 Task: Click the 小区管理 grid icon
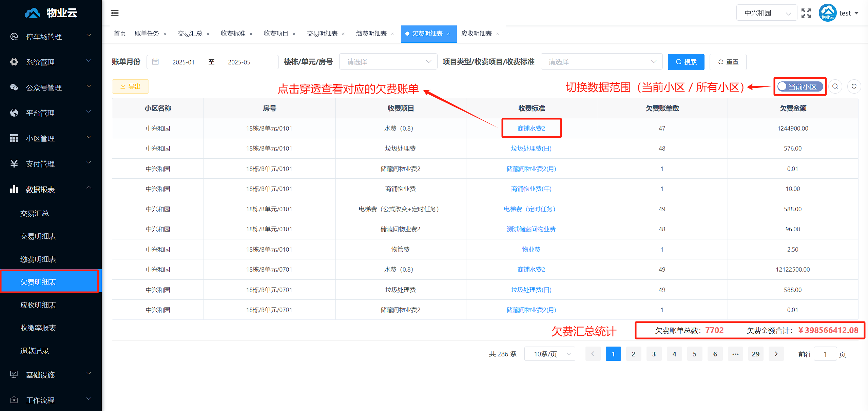(14, 138)
